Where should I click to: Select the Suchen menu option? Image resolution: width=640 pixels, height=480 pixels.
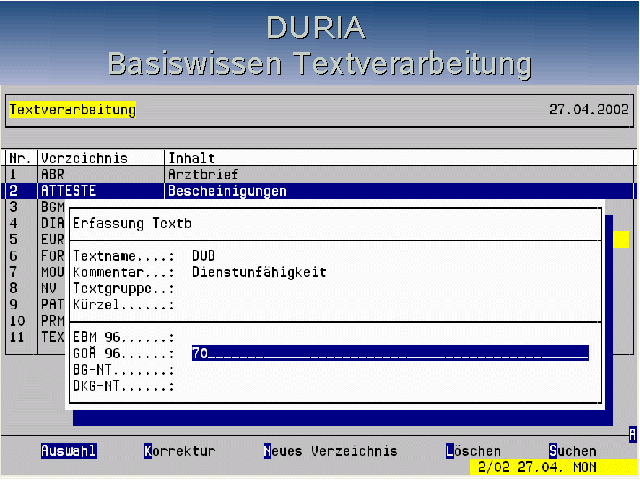coord(572,451)
